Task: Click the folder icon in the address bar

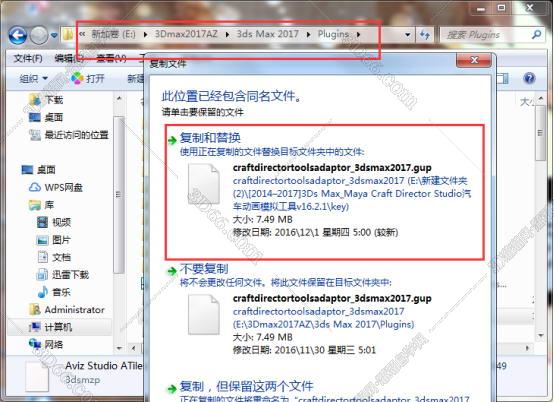Action: pos(68,35)
